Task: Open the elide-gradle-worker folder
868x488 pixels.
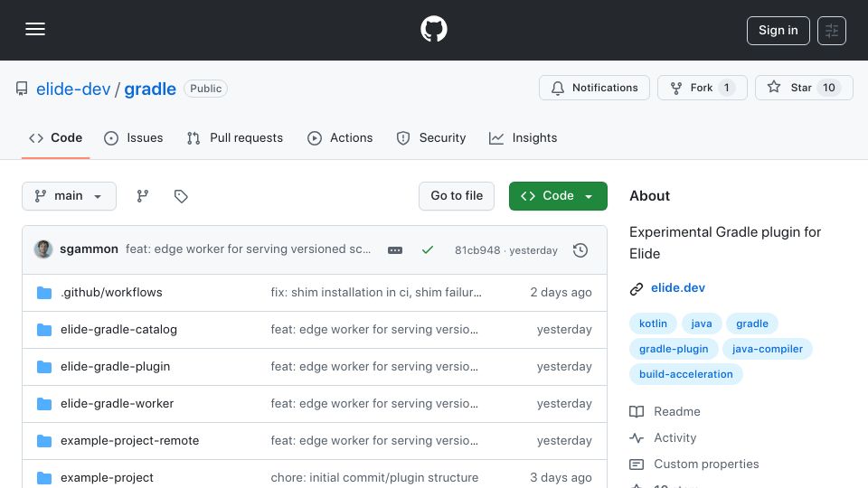Action: click(118, 403)
